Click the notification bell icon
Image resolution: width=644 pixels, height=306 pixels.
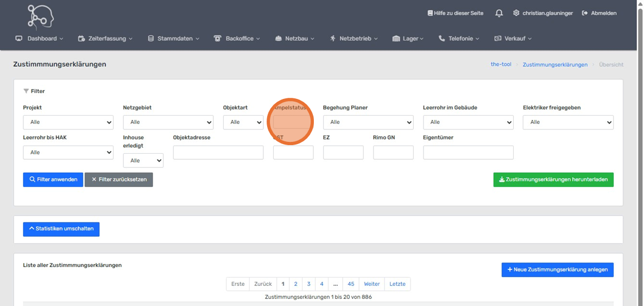point(499,13)
